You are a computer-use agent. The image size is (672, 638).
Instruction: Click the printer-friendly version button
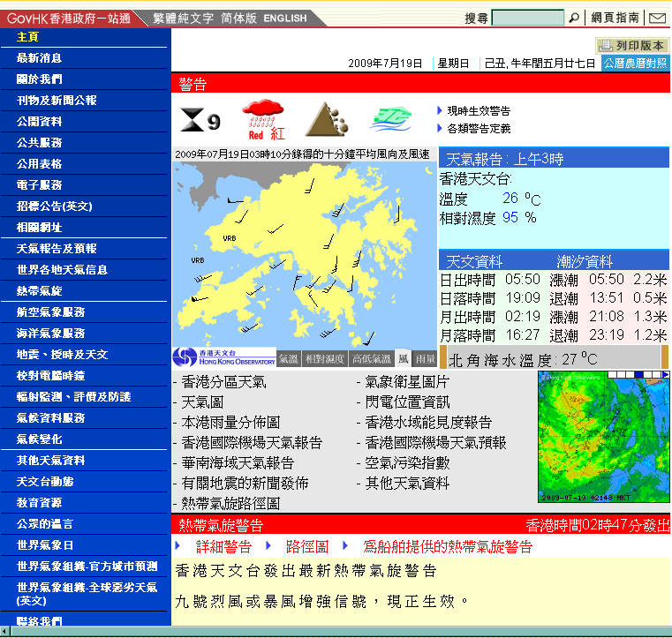[632, 45]
